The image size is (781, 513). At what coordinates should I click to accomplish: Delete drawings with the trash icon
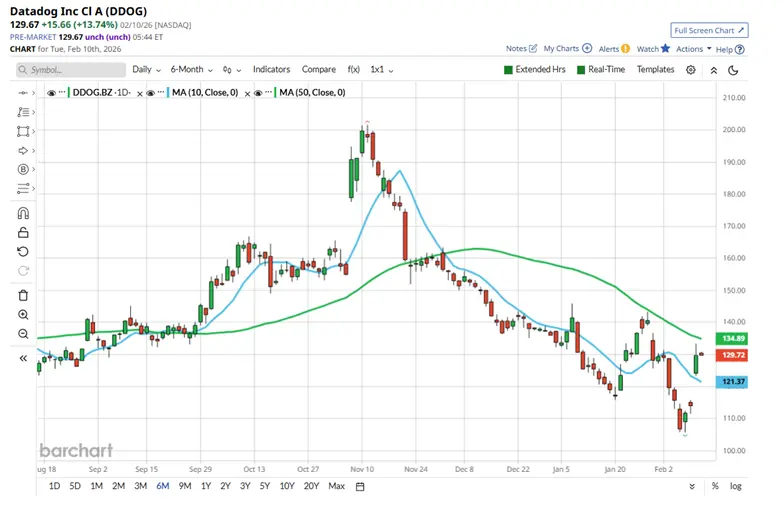pyautogui.click(x=23, y=294)
